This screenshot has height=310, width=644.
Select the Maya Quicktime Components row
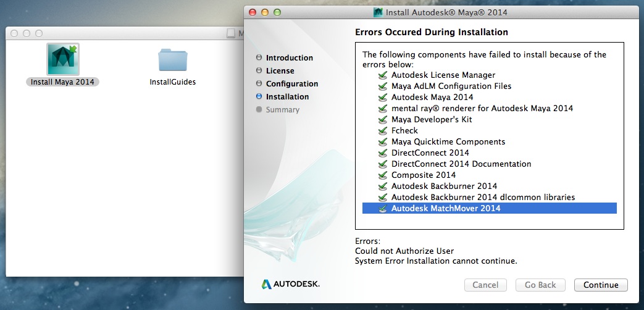coord(490,141)
